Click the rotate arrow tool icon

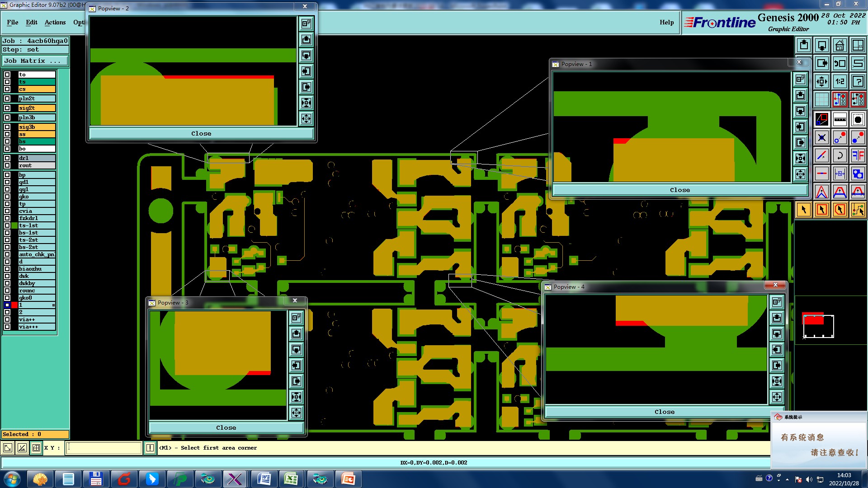(x=840, y=156)
